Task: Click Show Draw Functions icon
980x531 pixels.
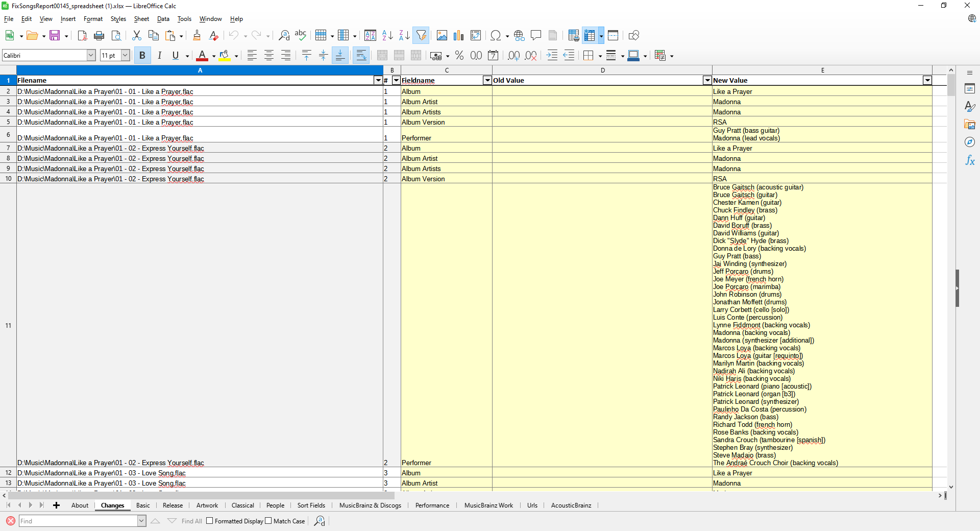Action: tap(634, 35)
